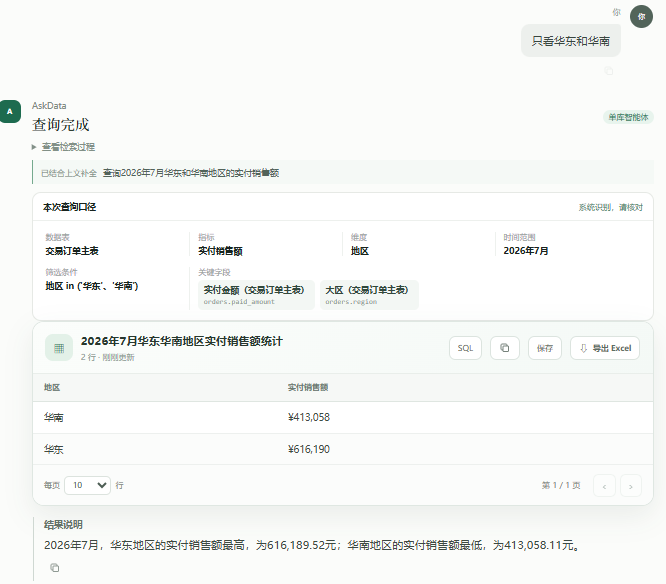Copy the result table icon button
666x584 pixels.
tap(505, 348)
